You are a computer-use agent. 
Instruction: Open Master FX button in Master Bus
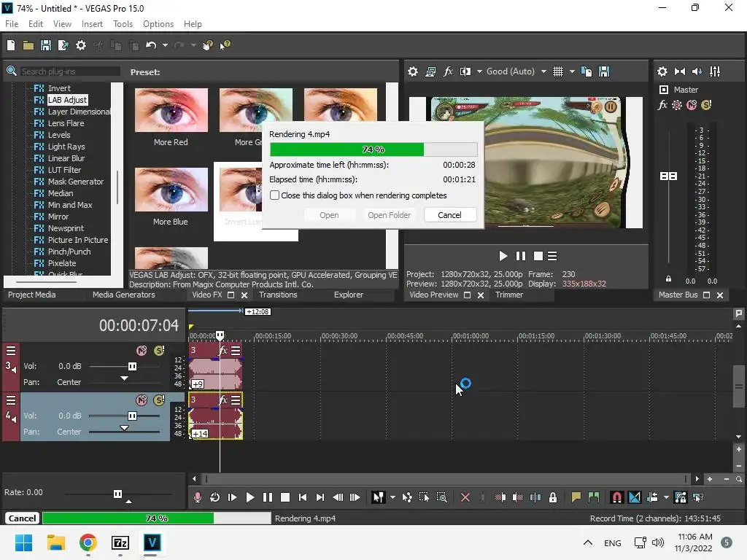(662, 105)
